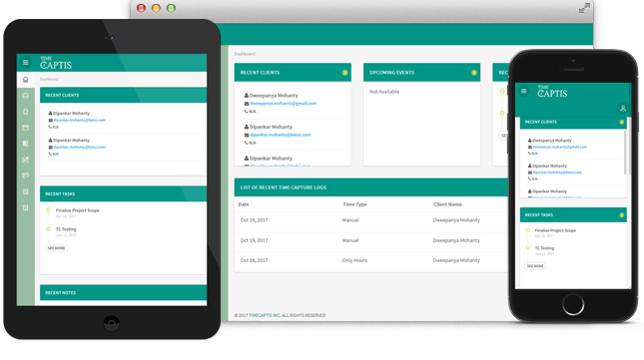This screenshot has width=644, height=360.
Task: Open dweepanya.mohanty@gmail.com link in the browser
Action: [x=283, y=104]
